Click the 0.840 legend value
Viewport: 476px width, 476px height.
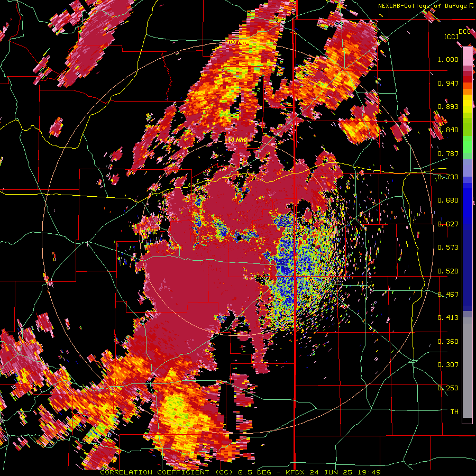coord(448,130)
